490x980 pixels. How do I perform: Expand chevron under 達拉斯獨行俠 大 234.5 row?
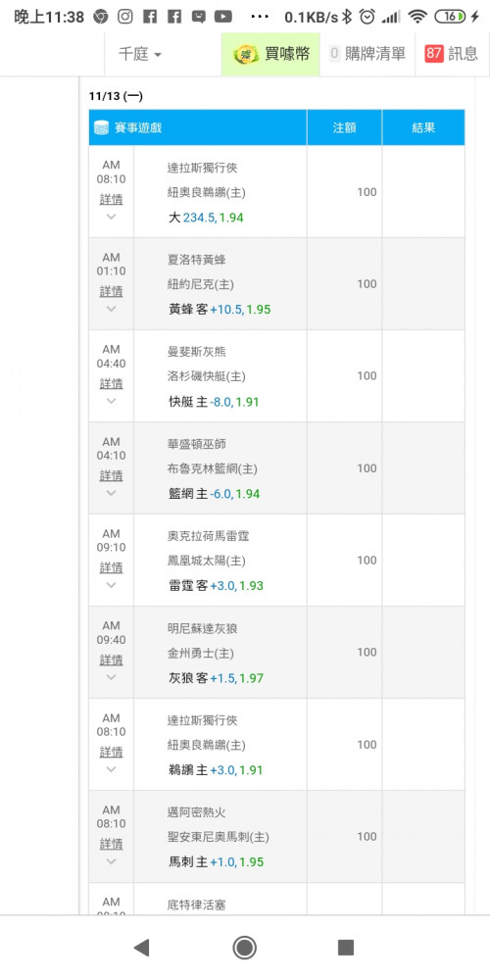tap(112, 217)
